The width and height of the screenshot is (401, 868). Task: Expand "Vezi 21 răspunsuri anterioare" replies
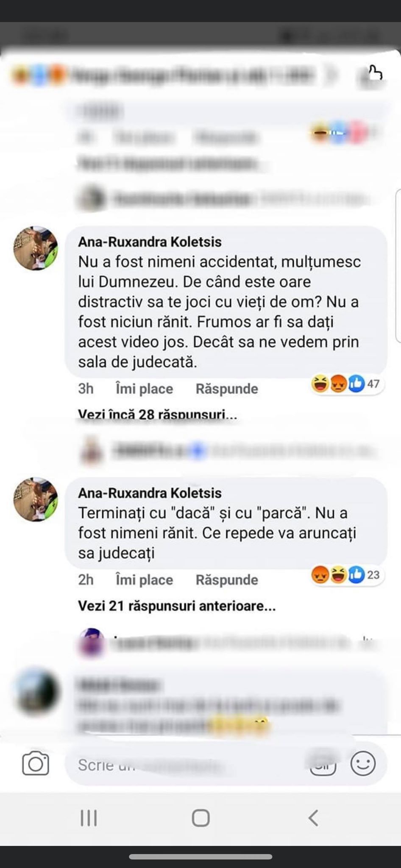click(177, 606)
